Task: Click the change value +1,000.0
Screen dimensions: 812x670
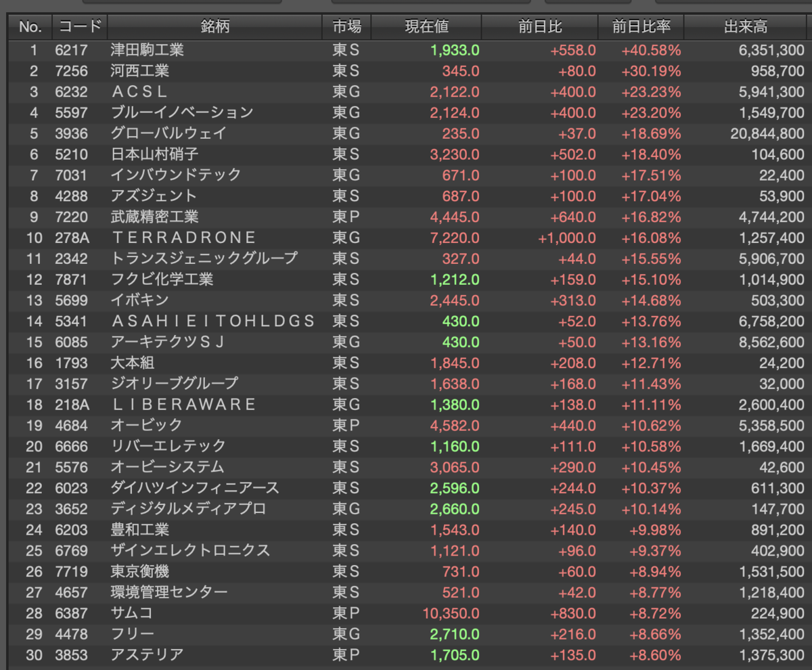Action: [x=567, y=238]
